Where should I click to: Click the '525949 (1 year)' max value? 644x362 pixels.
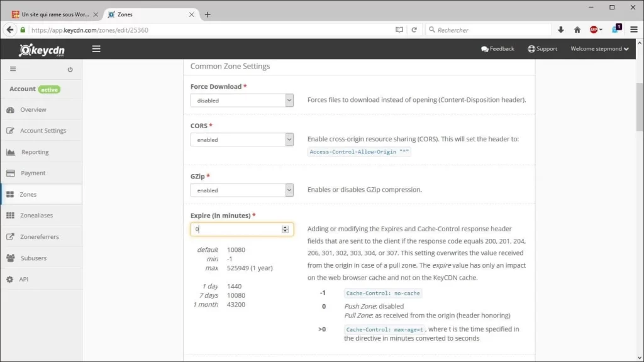pyautogui.click(x=250, y=268)
